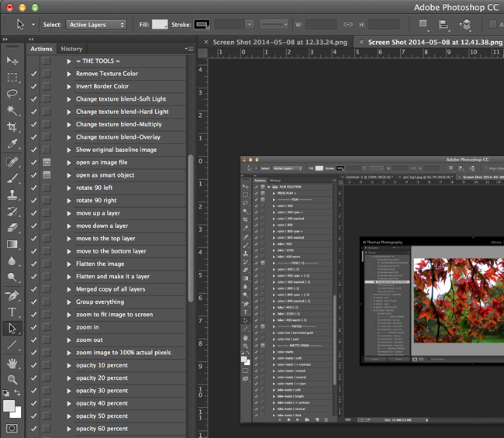Screen dimensions: 504x438
Task: Click the Actions panel vertical scrollbar
Action: (x=191, y=229)
